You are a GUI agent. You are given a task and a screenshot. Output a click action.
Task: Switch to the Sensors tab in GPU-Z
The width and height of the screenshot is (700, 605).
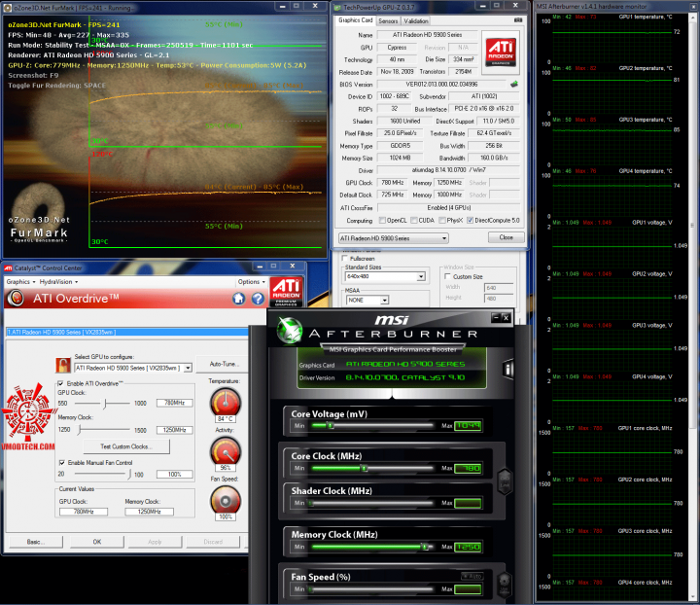(388, 21)
